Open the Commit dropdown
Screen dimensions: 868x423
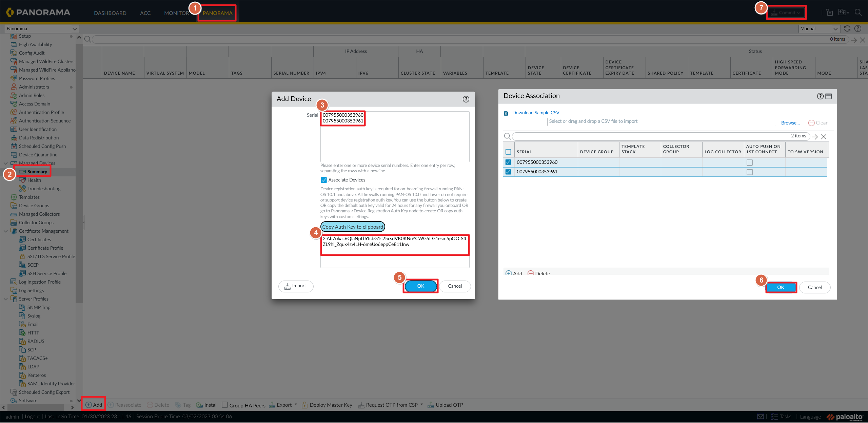(x=786, y=13)
